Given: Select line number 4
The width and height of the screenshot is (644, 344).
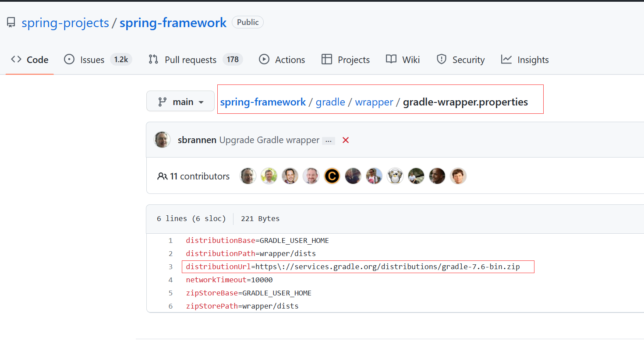Looking at the screenshot, I should [170, 280].
